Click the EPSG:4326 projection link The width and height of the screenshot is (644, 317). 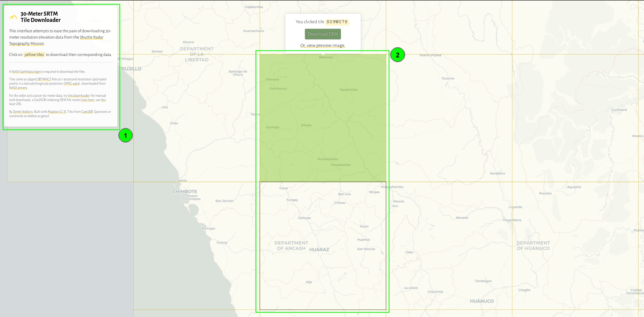(72, 84)
